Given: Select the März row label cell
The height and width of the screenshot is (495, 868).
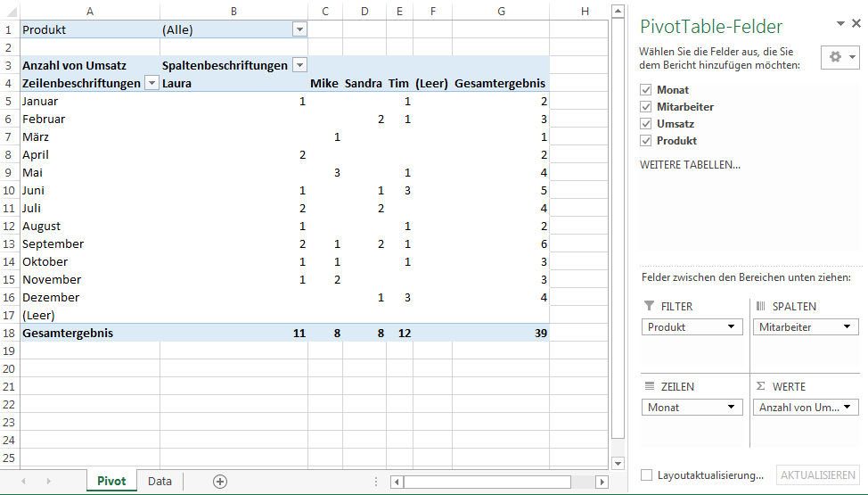Looking at the screenshot, I should pos(90,137).
